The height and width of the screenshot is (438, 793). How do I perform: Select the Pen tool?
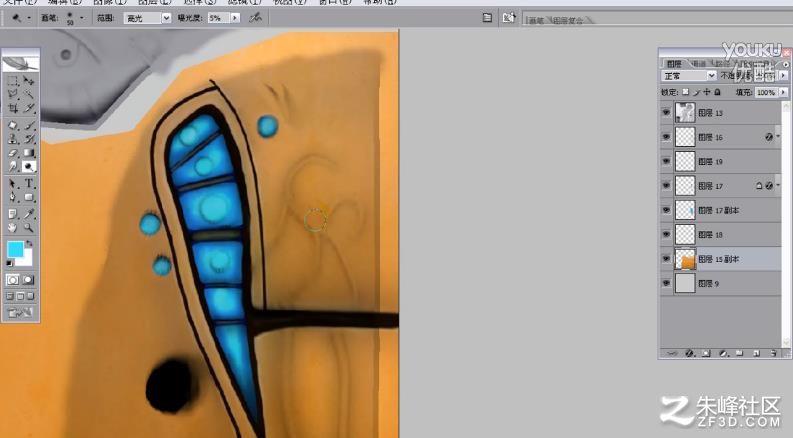(x=13, y=197)
